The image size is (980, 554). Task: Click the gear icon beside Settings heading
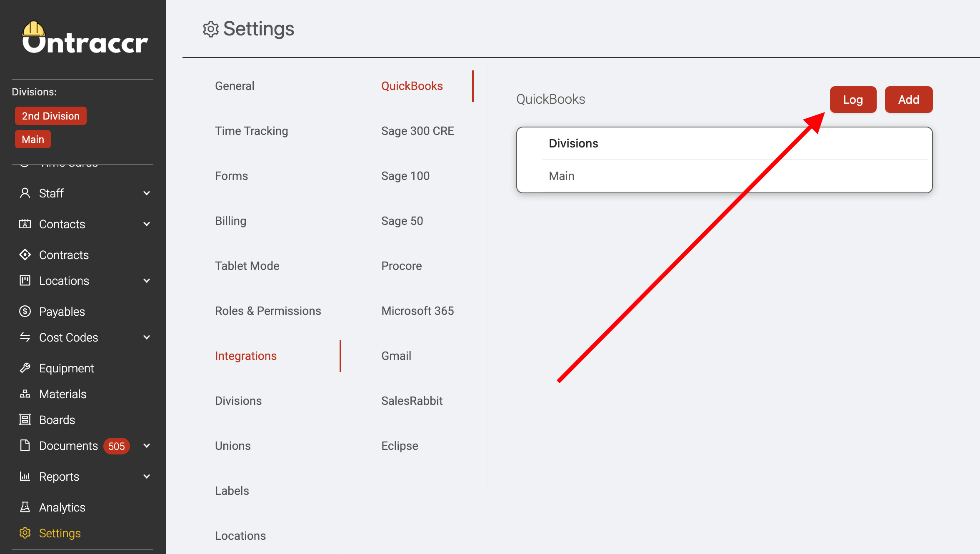click(211, 29)
